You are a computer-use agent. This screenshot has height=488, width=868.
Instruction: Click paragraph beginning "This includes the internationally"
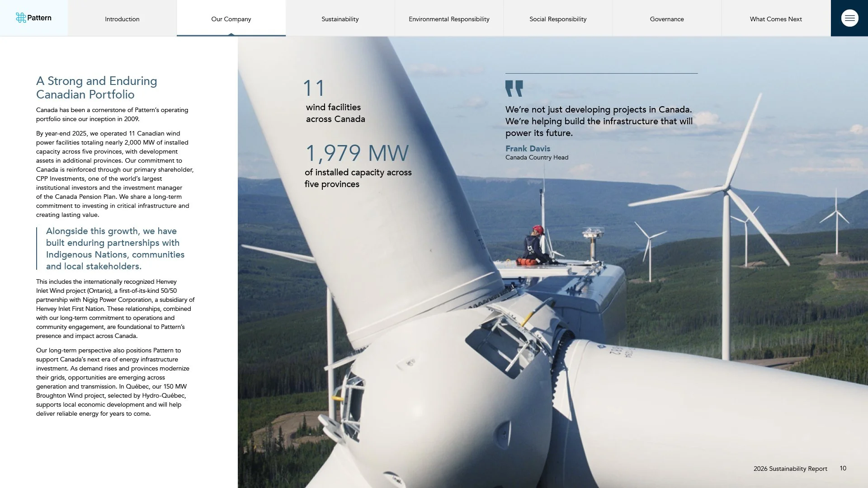point(115,309)
